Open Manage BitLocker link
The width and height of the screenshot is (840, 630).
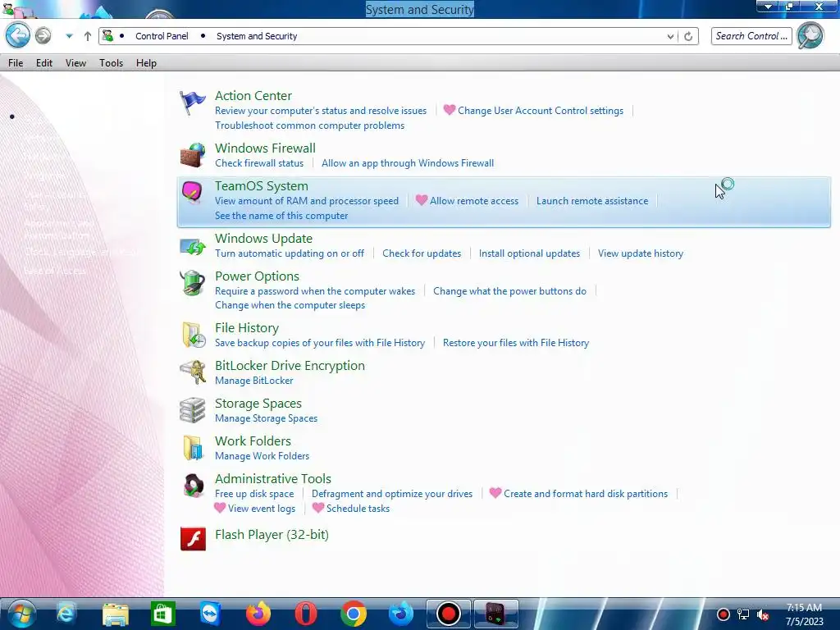(x=254, y=381)
